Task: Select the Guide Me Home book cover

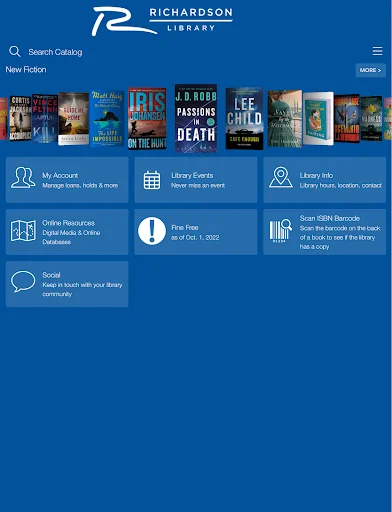Action: point(73,119)
